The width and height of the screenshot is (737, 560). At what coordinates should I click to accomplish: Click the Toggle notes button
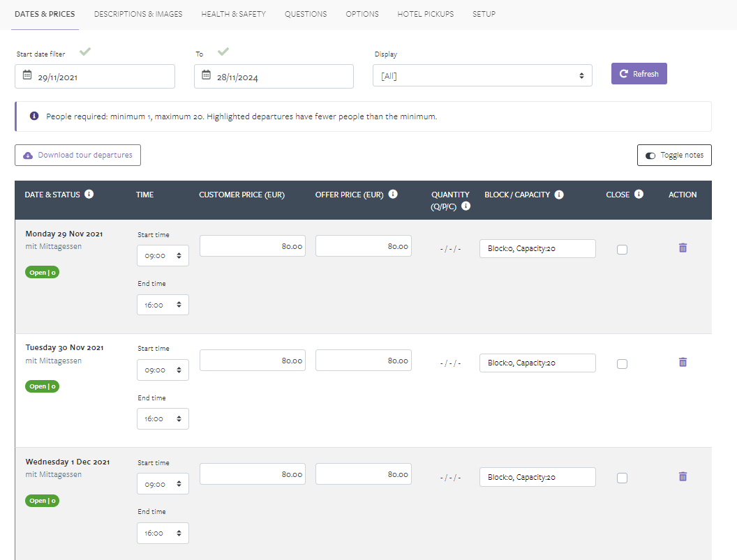(x=674, y=155)
